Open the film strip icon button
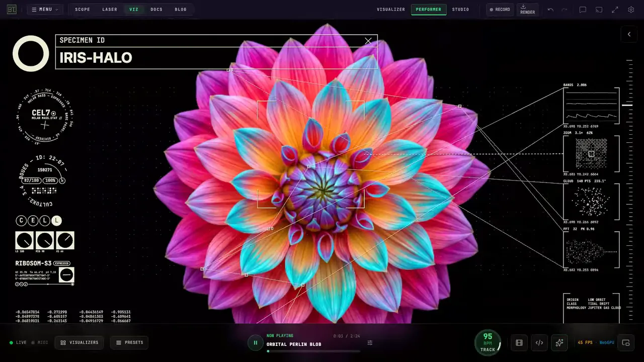Viewport: 644px width, 362px height. (519, 343)
